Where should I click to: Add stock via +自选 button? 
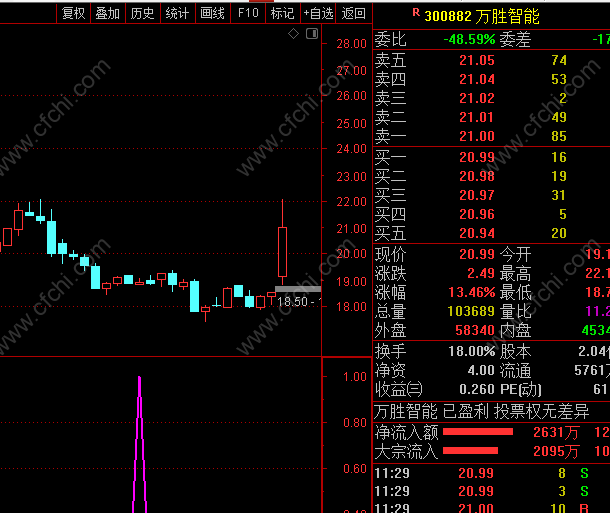tap(318, 14)
